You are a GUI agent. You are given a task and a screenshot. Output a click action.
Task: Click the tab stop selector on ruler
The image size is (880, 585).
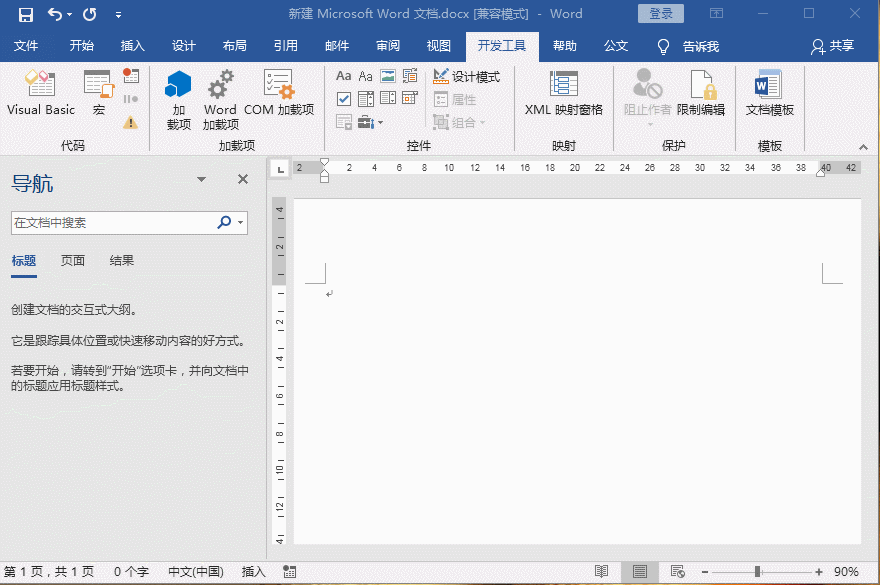[280, 168]
